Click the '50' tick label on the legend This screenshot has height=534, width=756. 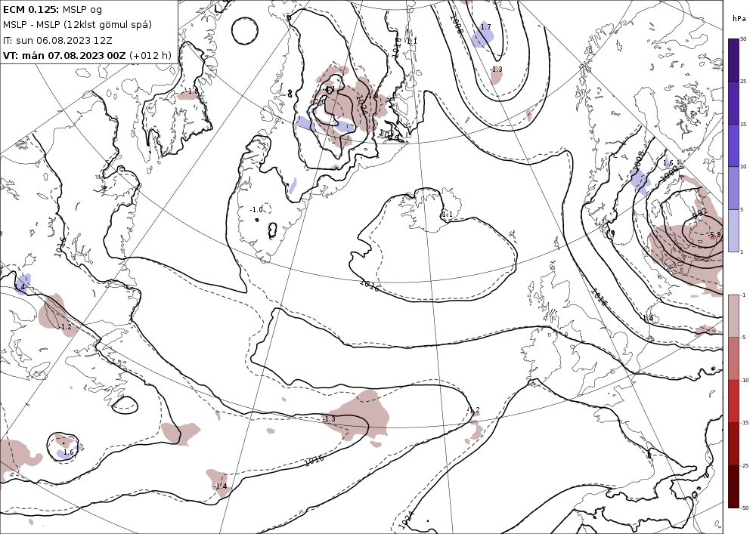tap(743, 39)
